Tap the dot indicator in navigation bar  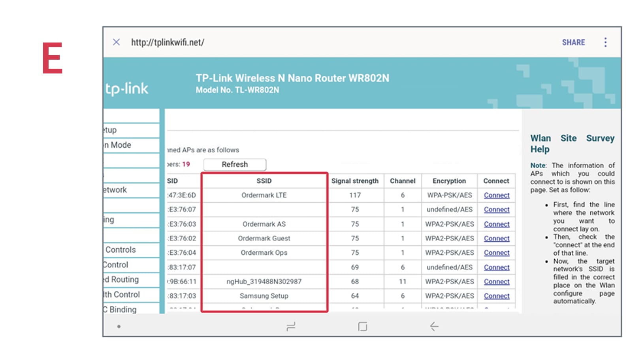[119, 327]
